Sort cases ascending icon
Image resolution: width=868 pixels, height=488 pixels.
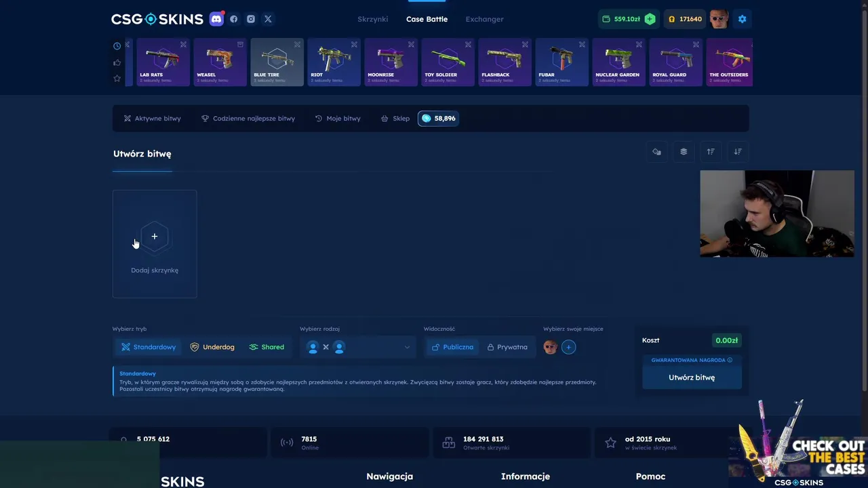point(711,152)
